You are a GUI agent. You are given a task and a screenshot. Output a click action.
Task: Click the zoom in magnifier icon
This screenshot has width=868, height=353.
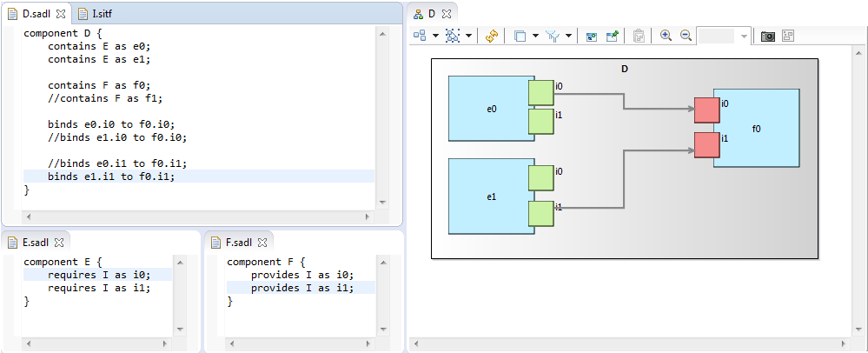pos(666,36)
